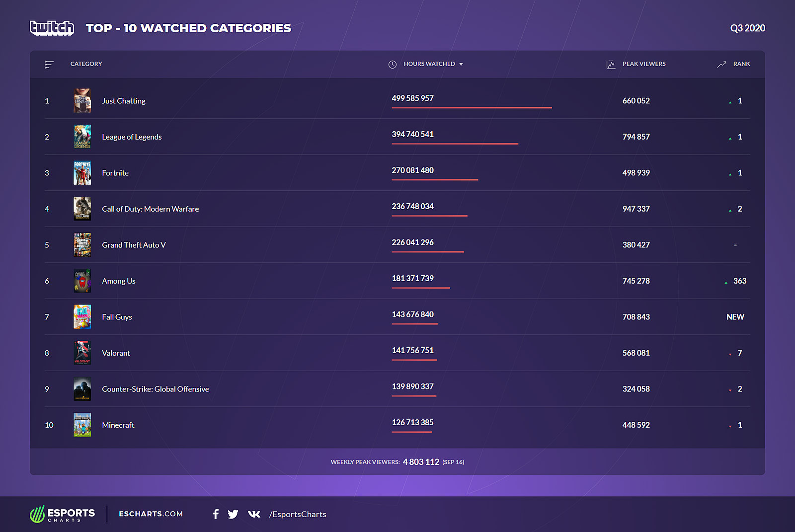Click hours value 143 676 840

[412, 314]
